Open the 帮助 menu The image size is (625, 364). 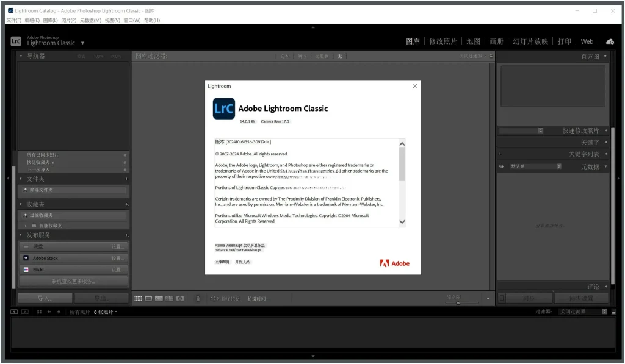coord(151,20)
